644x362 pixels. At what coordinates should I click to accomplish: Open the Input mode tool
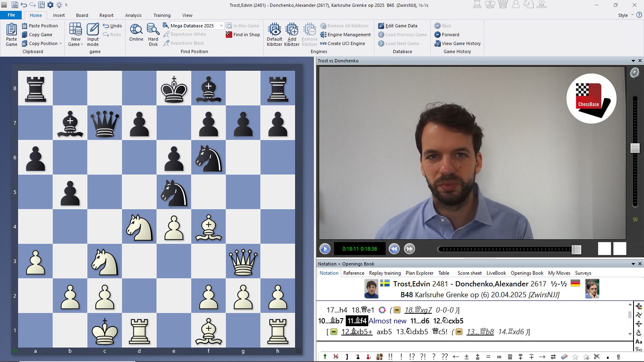coord(93,34)
